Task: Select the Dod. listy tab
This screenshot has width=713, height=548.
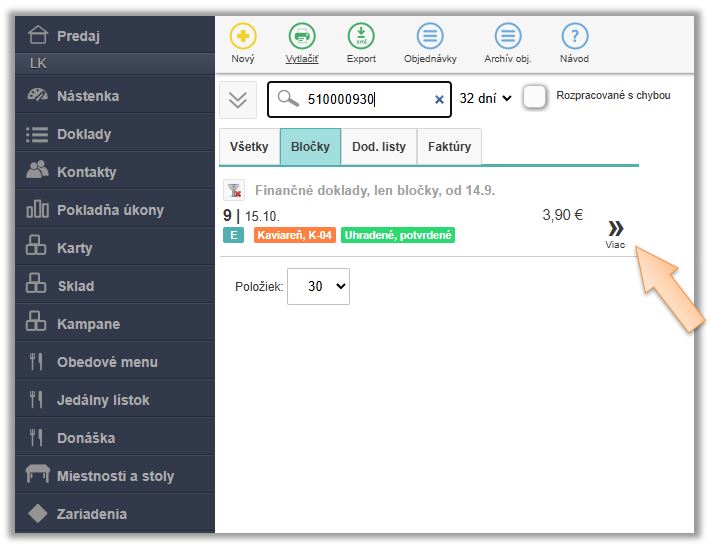Action: 379,146
